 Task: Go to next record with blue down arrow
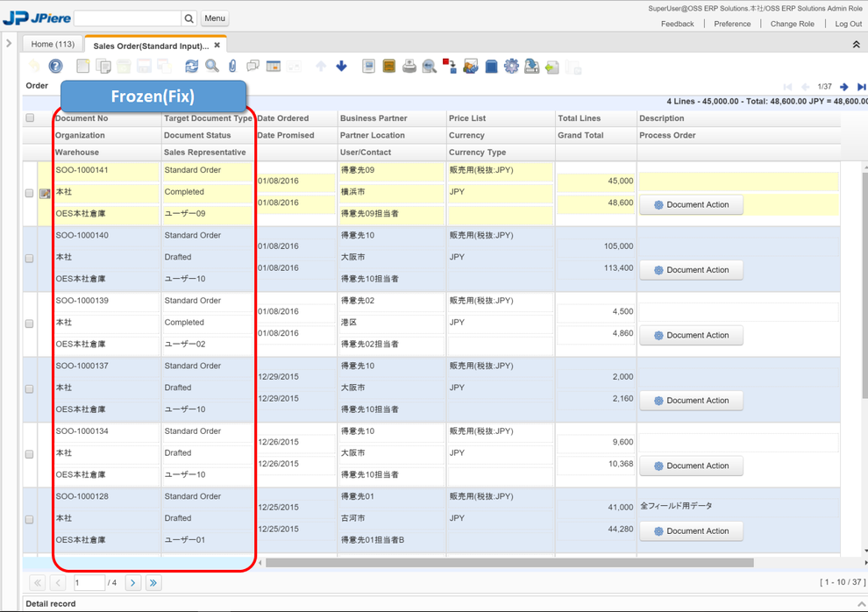341,66
